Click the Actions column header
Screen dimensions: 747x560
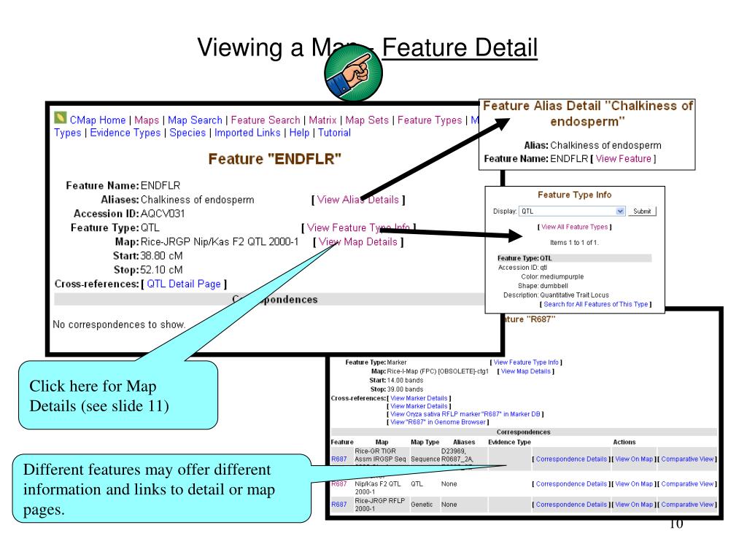point(624,443)
